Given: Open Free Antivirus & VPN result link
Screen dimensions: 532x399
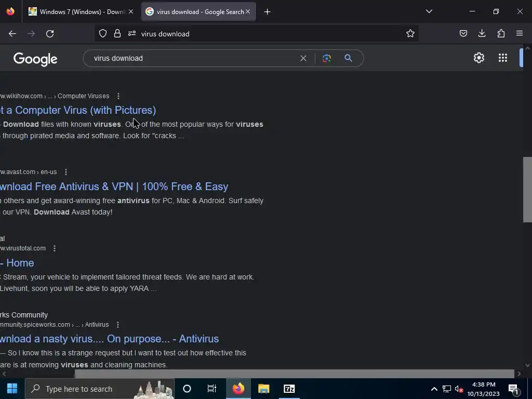Looking at the screenshot, I should click(x=114, y=187).
